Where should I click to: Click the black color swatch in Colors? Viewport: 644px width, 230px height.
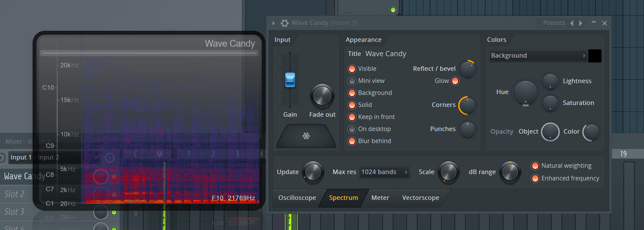click(x=595, y=56)
